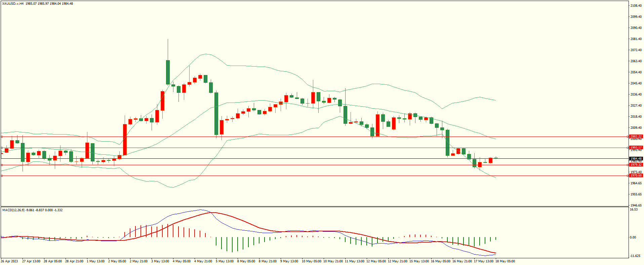Click the 2090.40 price axis label
This screenshot has height=265, width=644.
[x=636, y=28]
